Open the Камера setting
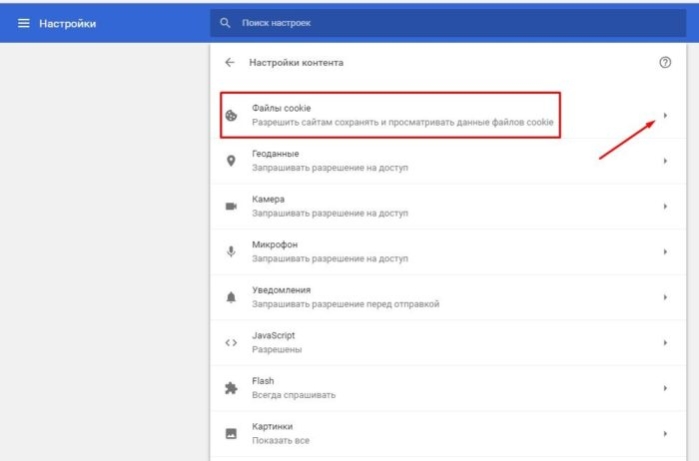The image size is (699, 461). pyautogui.click(x=448, y=206)
